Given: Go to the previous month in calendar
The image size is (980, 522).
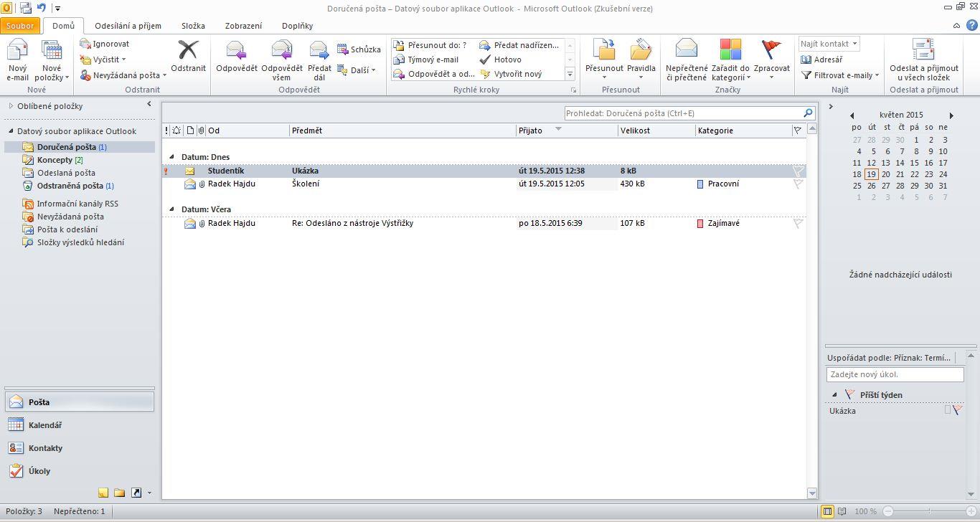Looking at the screenshot, I should click(852, 115).
